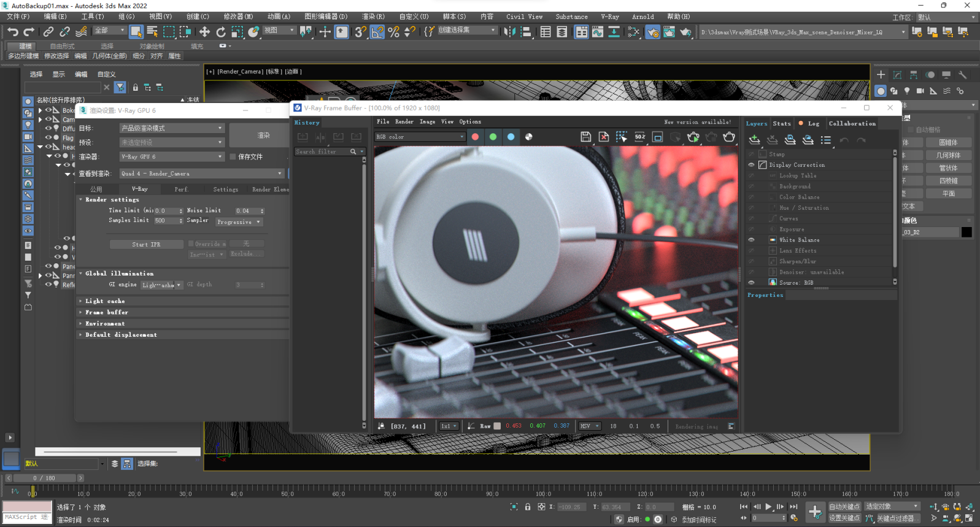Click the Start IPR button

(x=146, y=244)
